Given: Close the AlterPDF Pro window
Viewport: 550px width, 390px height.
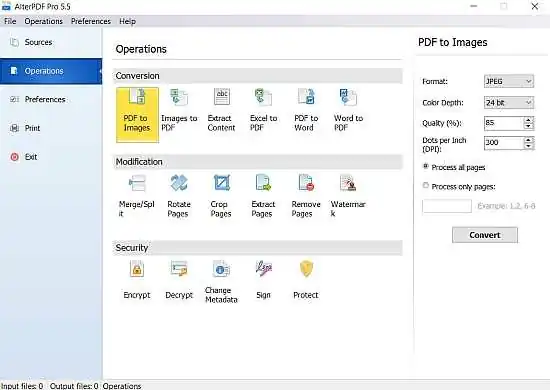Looking at the screenshot, I should [535, 6].
